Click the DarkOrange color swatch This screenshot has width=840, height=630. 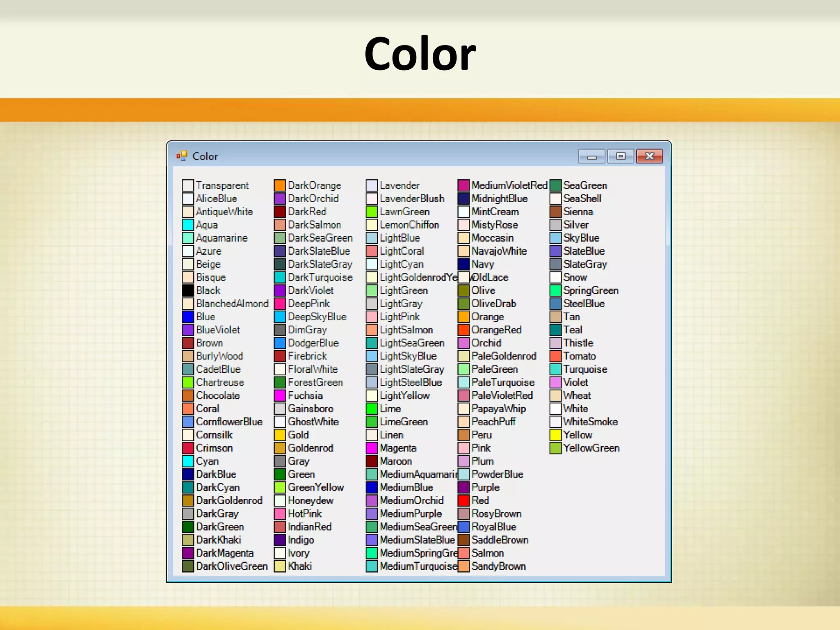(280, 185)
